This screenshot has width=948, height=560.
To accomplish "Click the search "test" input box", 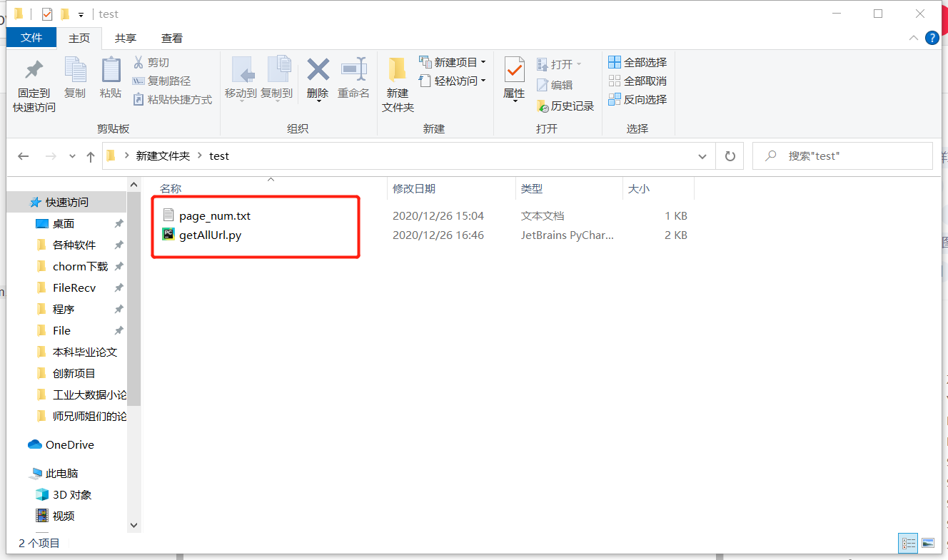I will pos(842,156).
